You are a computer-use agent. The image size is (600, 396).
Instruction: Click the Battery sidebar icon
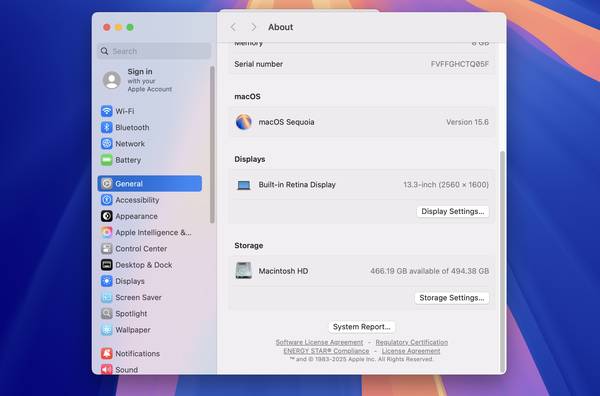pyautogui.click(x=107, y=160)
